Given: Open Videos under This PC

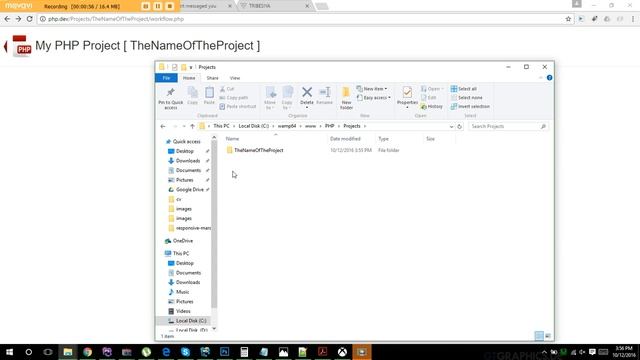Looking at the screenshot, I should coord(183,311).
